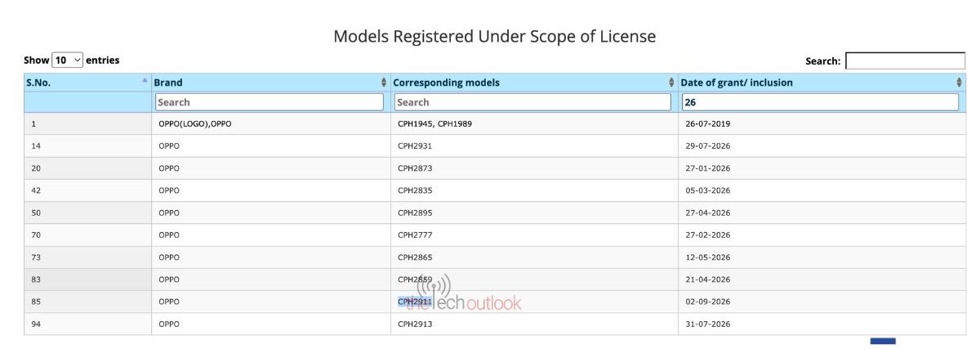
Task: Select the highlighted CPH2911 model cell
Action: 415,302
